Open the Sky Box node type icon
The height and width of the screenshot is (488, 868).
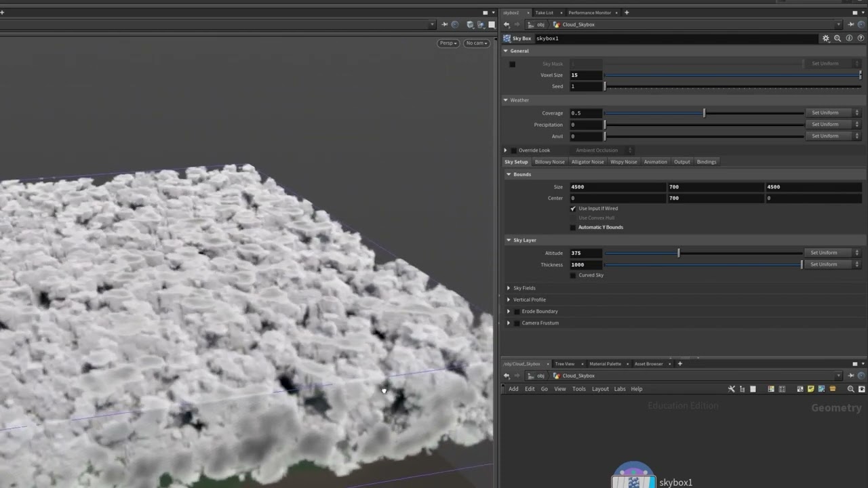[507, 39]
